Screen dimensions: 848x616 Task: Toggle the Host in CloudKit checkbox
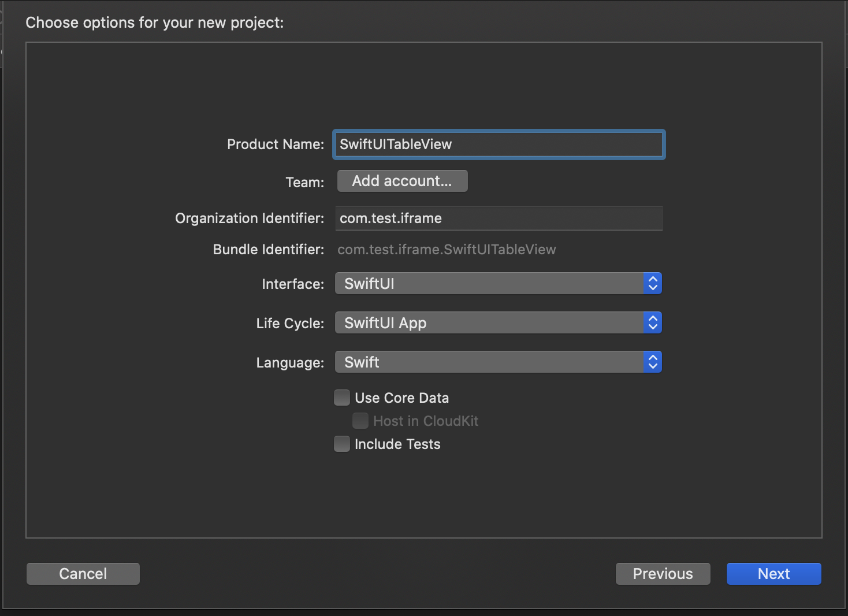pyautogui.click(x=360, y=421)
